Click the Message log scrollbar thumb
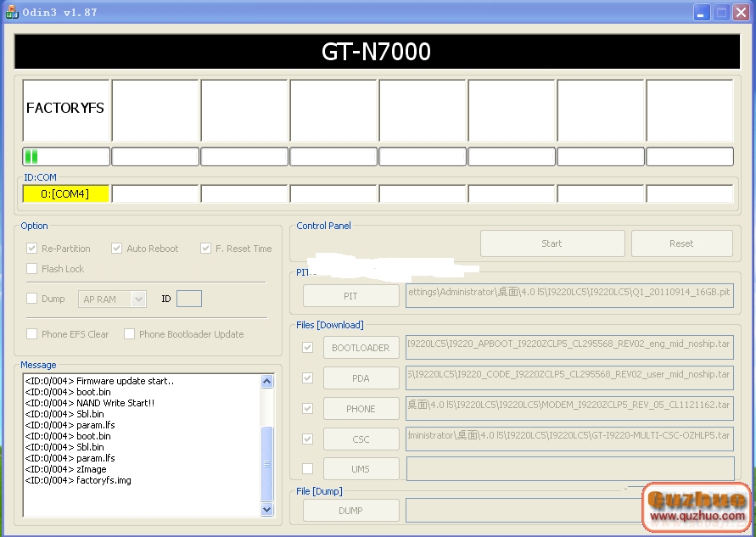 click(267, 464)
